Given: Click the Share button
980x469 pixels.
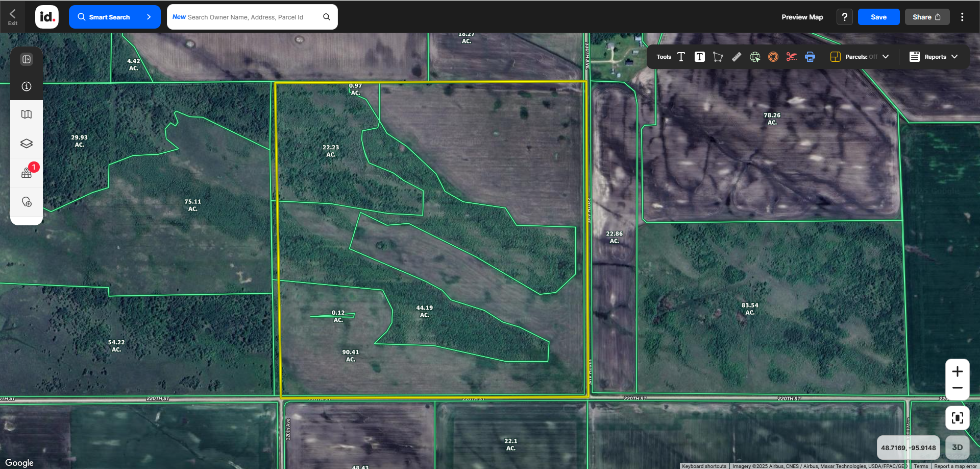Looking at the screenshot, I should (x=927, y=17).
